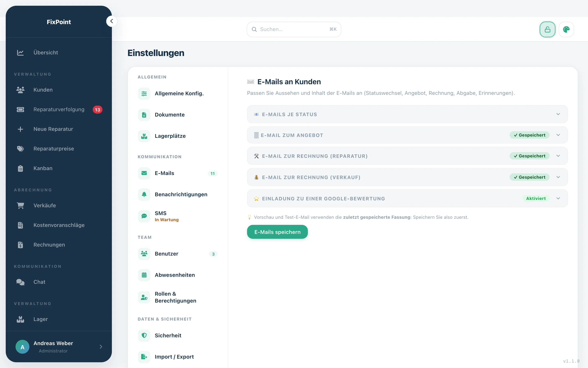588x368 pixels.
Task: Click the E-Mails envelope icon in settings
Action: coord(144,173)
